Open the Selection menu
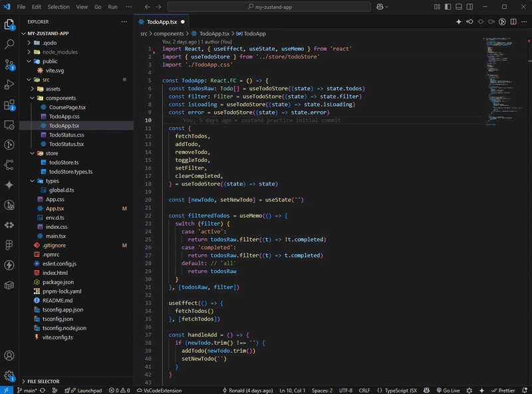Viewport: 532px width, 394px height. tap(59, 7)
